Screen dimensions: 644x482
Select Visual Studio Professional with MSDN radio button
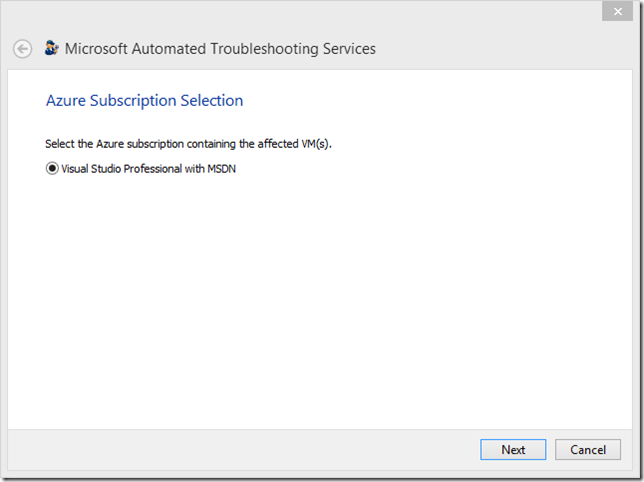point(52,168)
